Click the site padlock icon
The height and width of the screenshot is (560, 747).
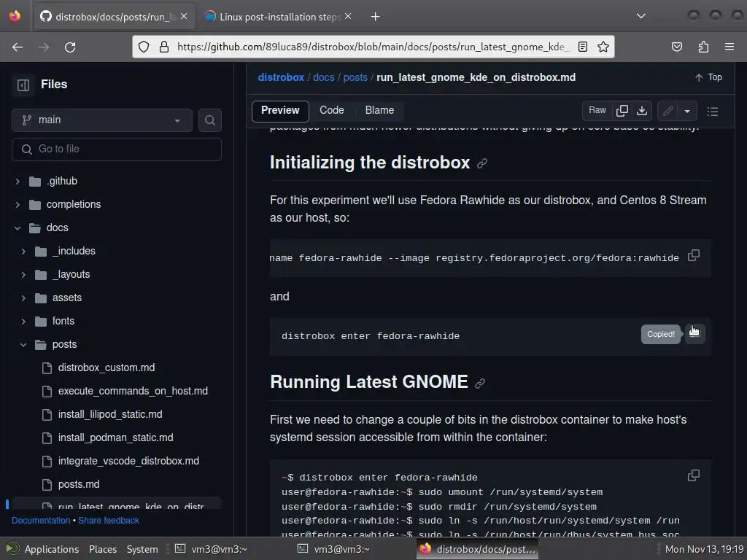pos(164,47)
